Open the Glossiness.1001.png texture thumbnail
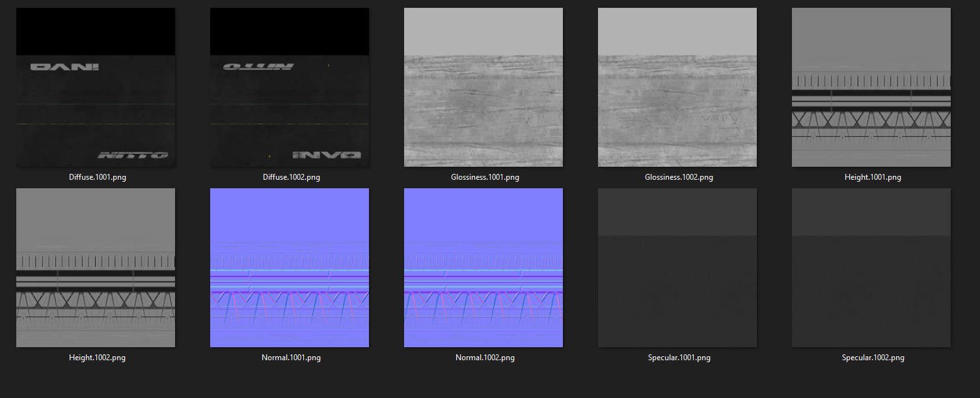The image size is (980, 398). click(x=483, y=87)
